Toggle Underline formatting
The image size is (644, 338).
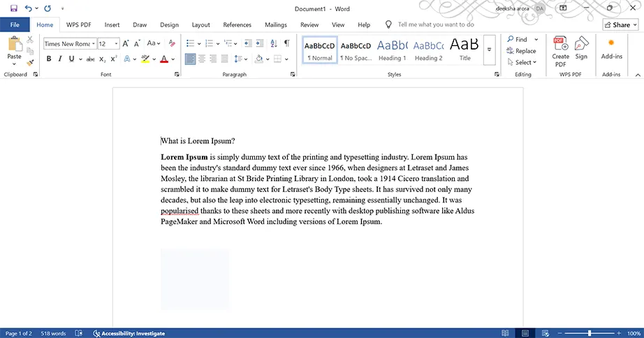pos(71,59)
